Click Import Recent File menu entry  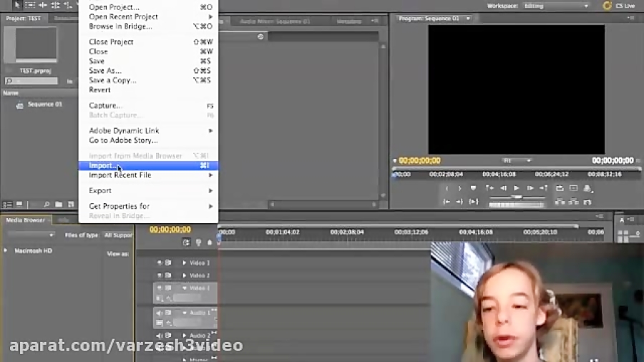[148, 175]
